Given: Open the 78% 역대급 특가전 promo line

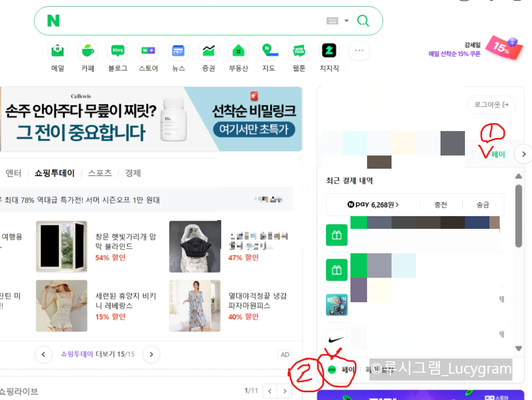Looking at the screenshot, I should (x=81, y=200).
